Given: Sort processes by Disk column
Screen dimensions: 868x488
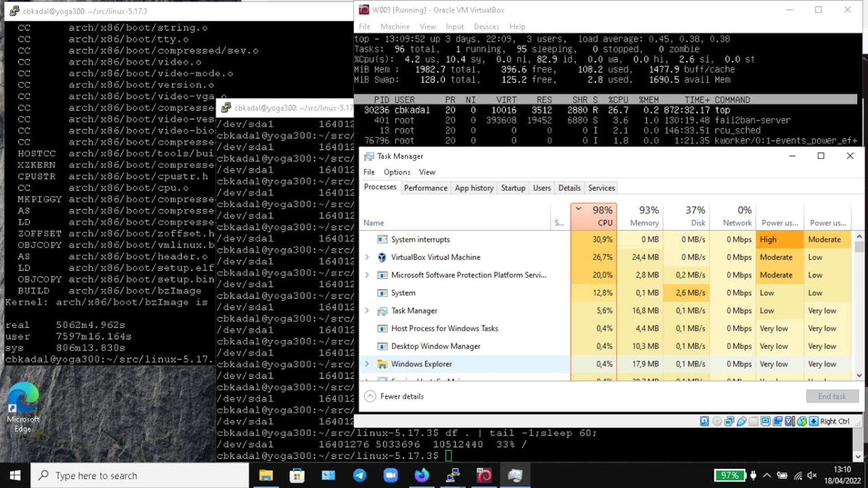Looking at the screenshot, I should tap(687, 216).
